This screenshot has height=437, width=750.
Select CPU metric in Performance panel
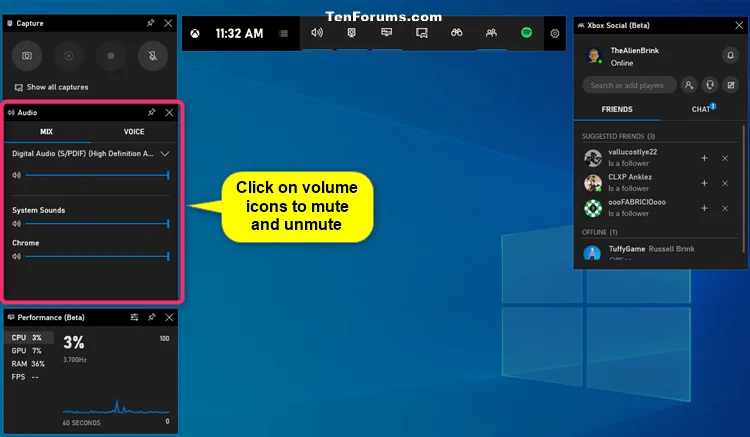coord(27,338)
